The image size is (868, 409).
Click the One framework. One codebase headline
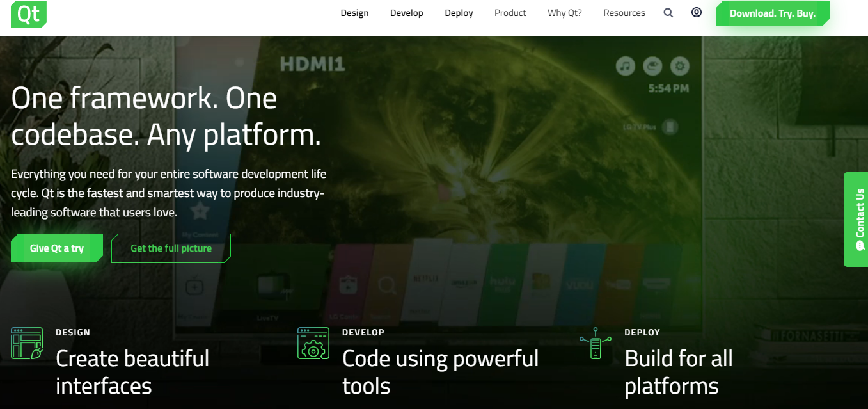(166, 116)
